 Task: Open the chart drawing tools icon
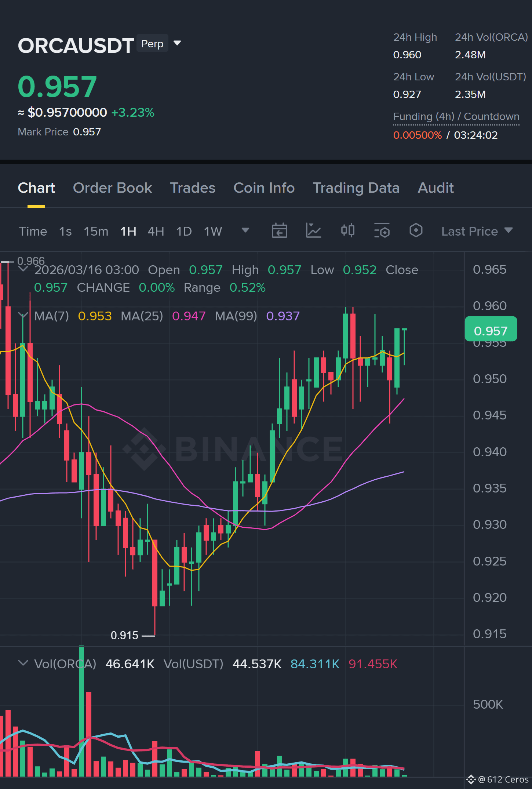tap(314, 231)
